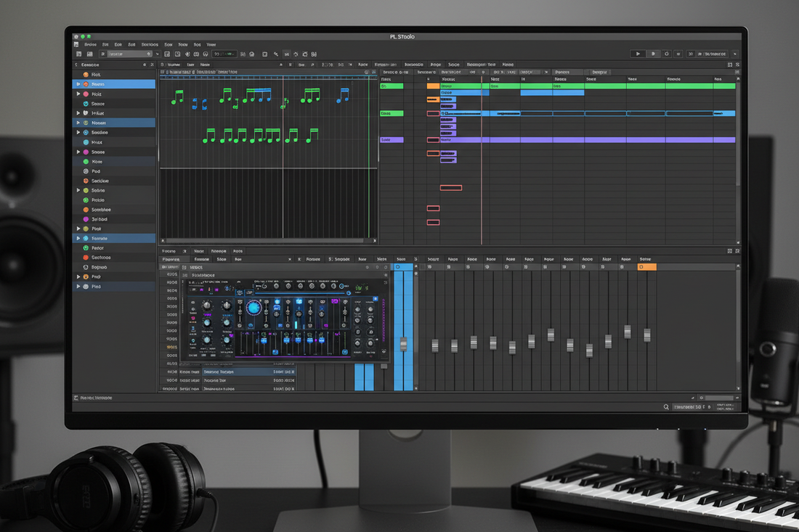Click the purple track label in the arrangement
The image size is (799, 532).
coord(392,139)
